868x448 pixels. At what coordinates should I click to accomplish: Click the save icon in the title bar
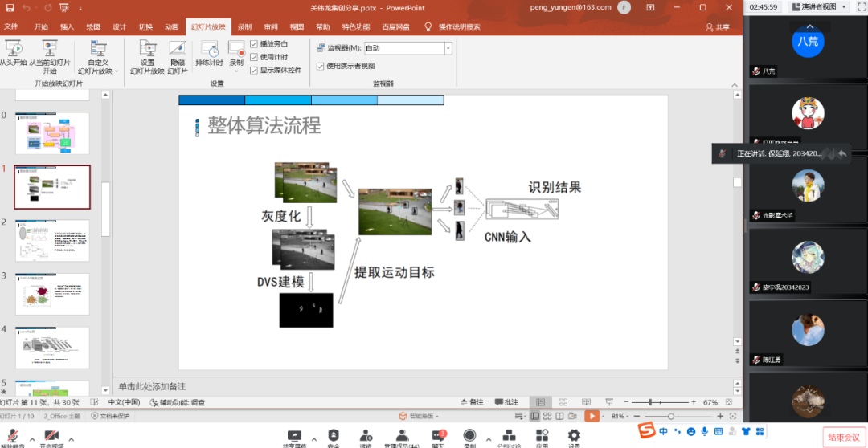pos(8,7)
